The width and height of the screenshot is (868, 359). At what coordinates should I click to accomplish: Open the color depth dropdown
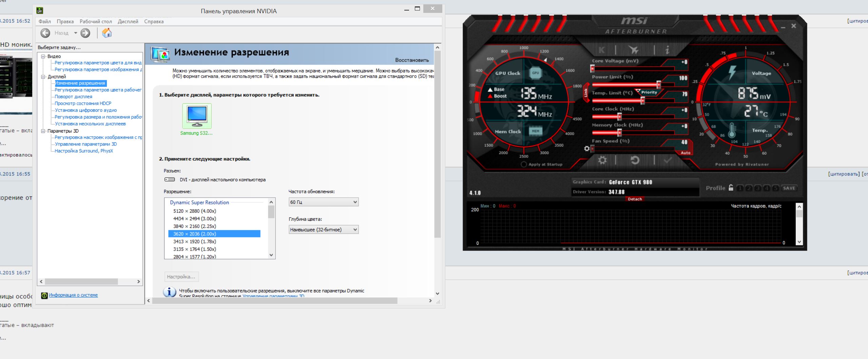(x=323, y=230)
